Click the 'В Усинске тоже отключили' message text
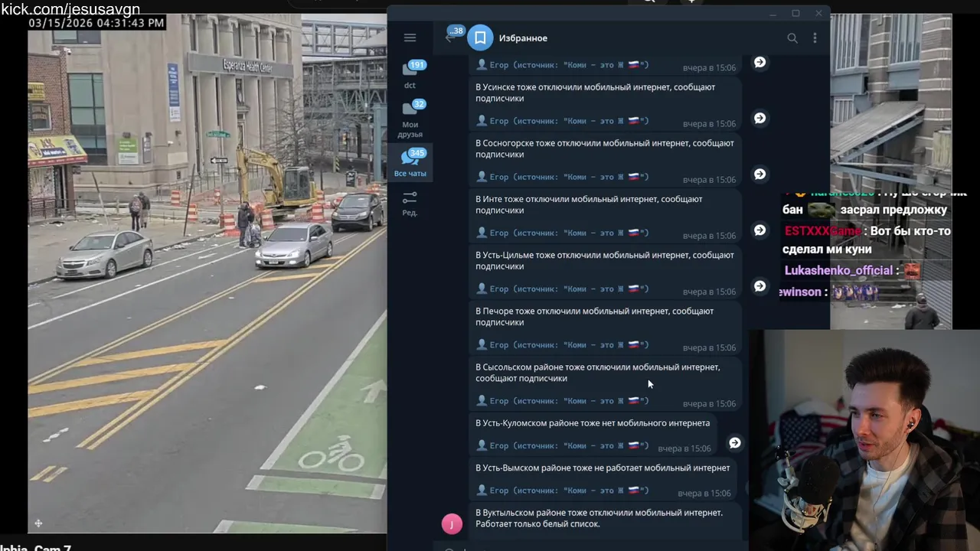Viewport: 980px width, 551px height. click(x=595, y=93)
